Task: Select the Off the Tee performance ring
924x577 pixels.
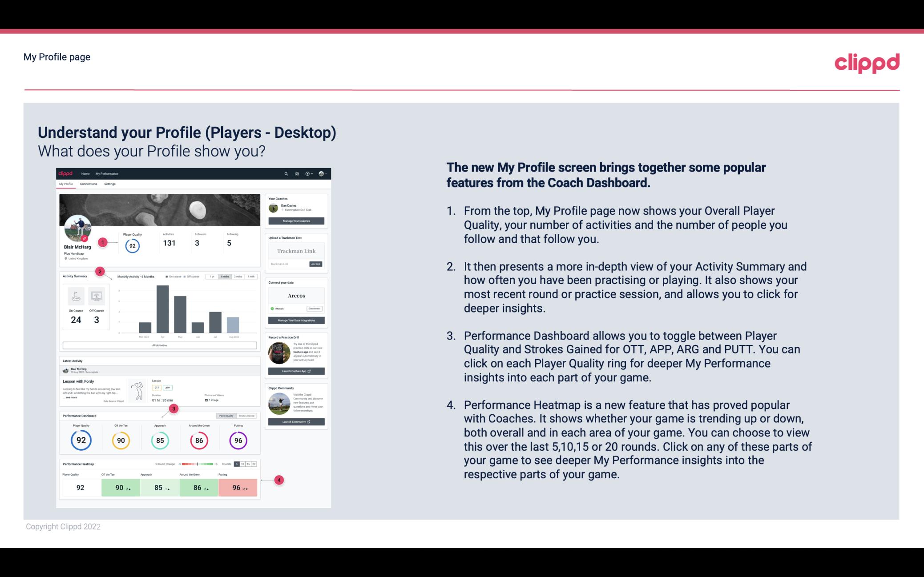Action: click(120, 440)
